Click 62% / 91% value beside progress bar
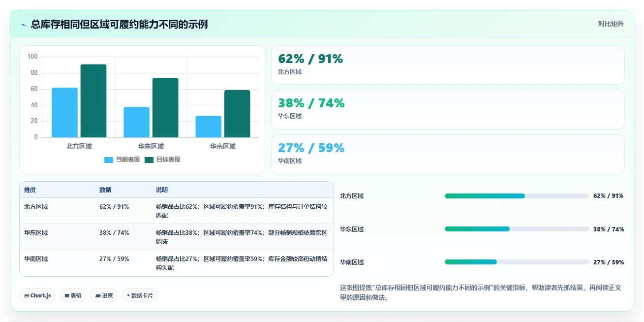644x322 pixels. click(x=609, y=196)
